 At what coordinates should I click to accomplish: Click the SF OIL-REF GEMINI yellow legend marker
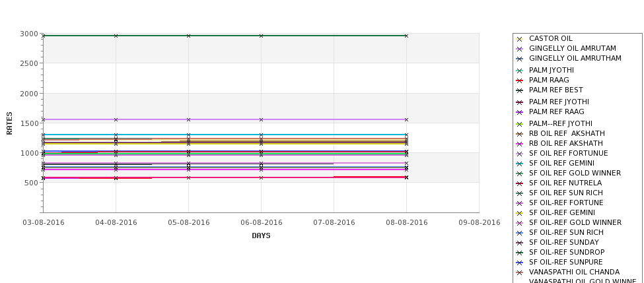(x=520, y=213)
